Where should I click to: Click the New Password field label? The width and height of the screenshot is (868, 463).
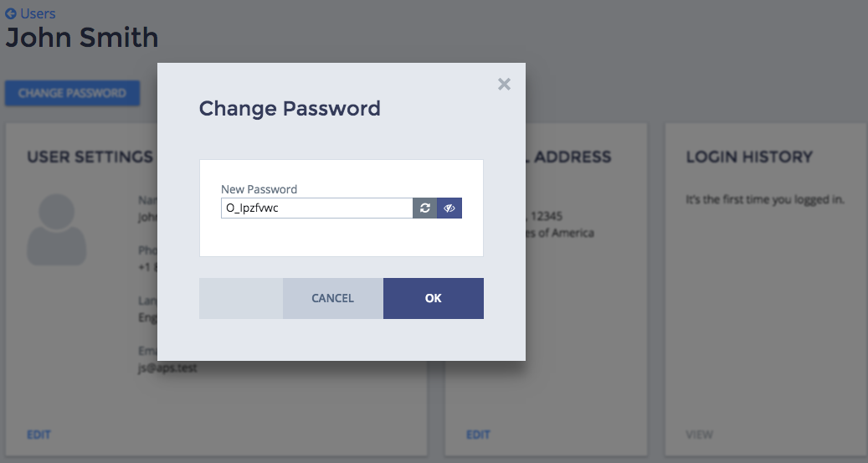tap(259, 189)
